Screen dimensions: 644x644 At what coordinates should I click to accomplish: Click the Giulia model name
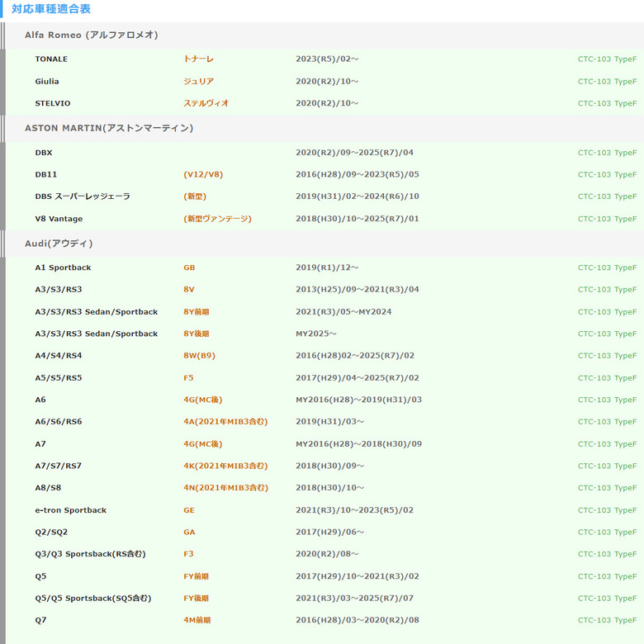(x=47, y=81)
